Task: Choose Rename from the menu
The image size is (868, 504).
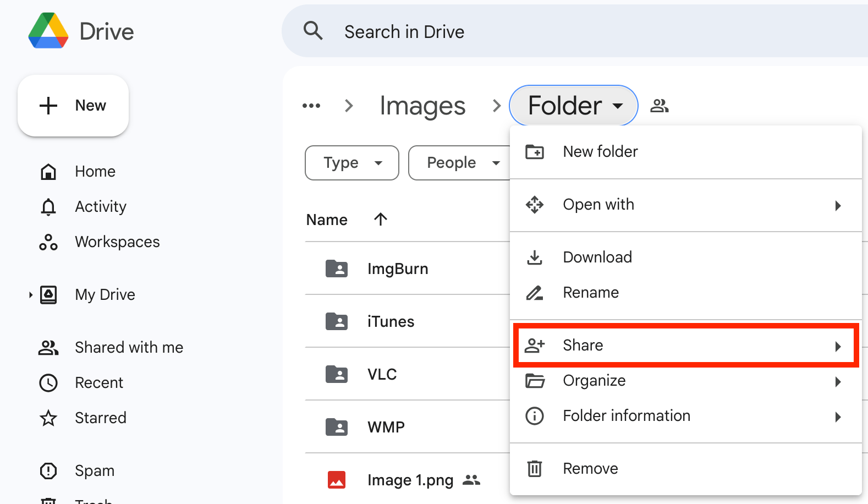Action: [686, 293]
